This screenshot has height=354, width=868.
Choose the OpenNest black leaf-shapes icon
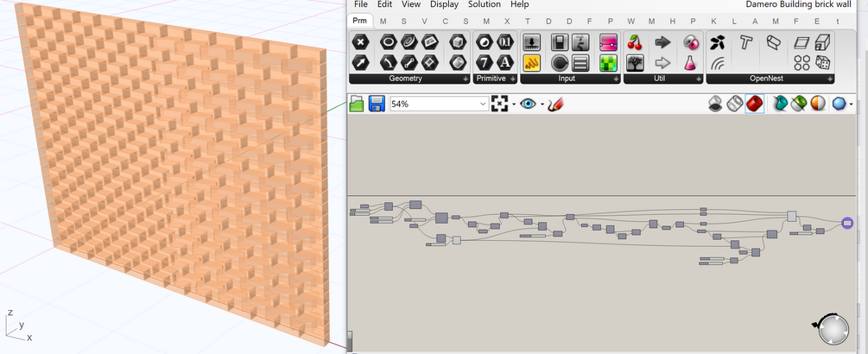(718, 42)
